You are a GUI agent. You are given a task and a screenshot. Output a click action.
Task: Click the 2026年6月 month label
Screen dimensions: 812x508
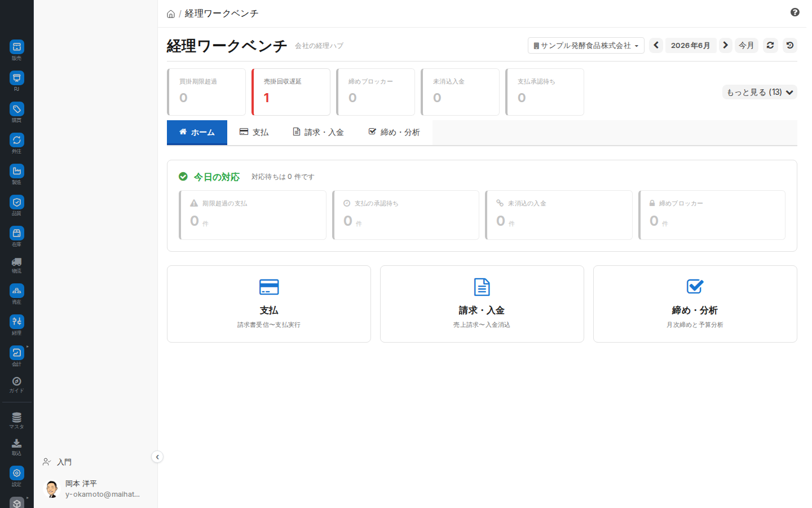(x=691, y=45)
